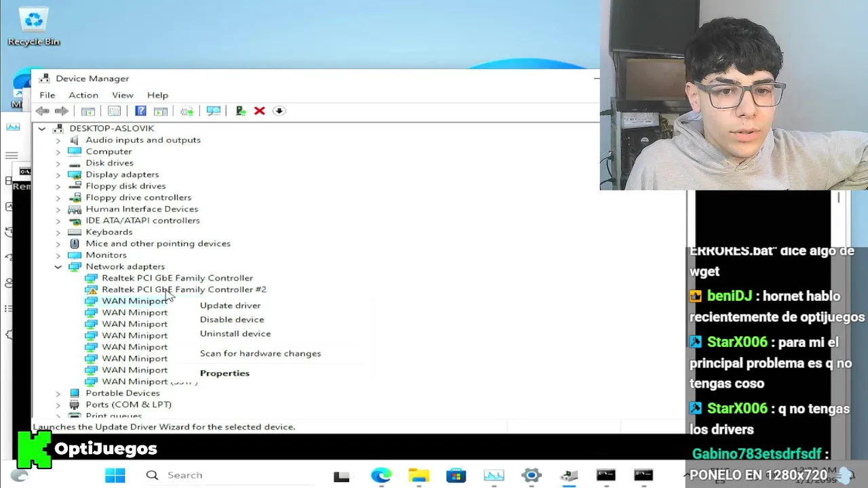Click the adapter icon of first Realtek PCI GbE Controller
Viewport: 868px width, 488px height.
pyautogui.click(x=91, y=278)
